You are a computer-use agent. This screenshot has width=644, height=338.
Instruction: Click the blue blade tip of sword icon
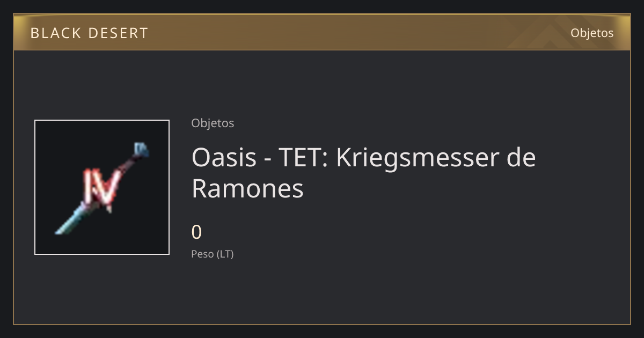[x=67, y=224]
